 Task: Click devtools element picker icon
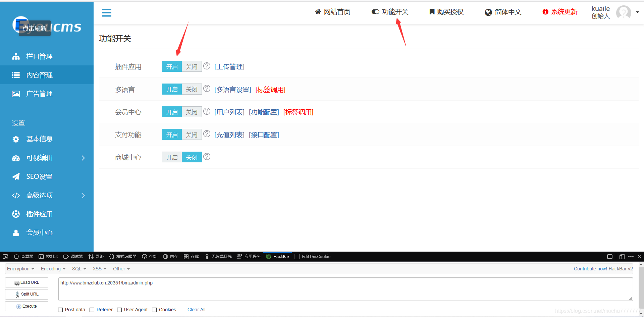pyautogui.click(x=5, y=257)
